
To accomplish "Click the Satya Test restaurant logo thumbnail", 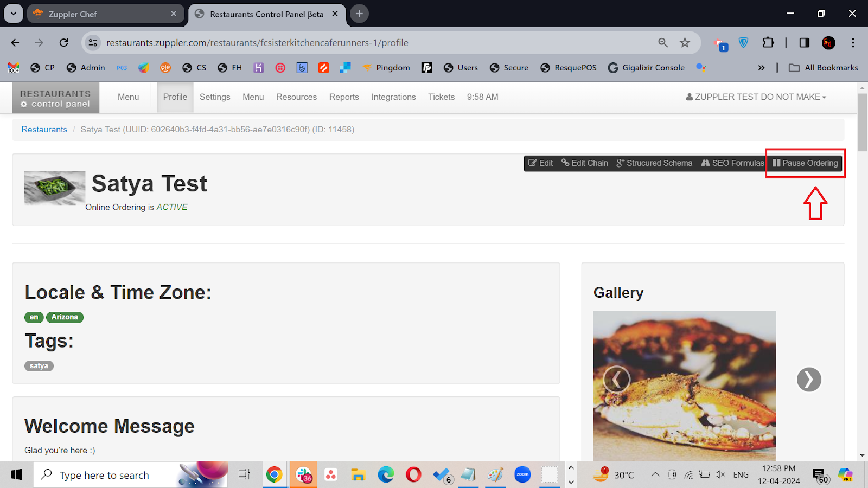I will pos(55,188).
